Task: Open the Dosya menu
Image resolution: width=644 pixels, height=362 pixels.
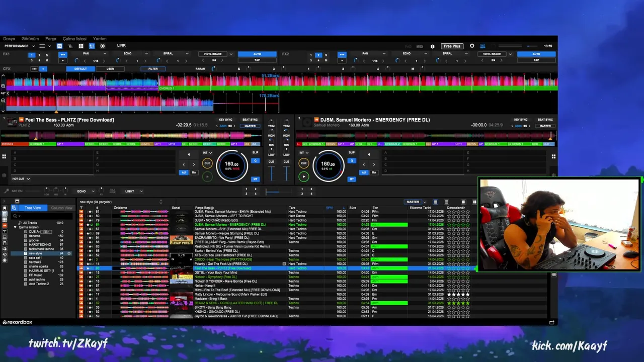Action: 9,39
